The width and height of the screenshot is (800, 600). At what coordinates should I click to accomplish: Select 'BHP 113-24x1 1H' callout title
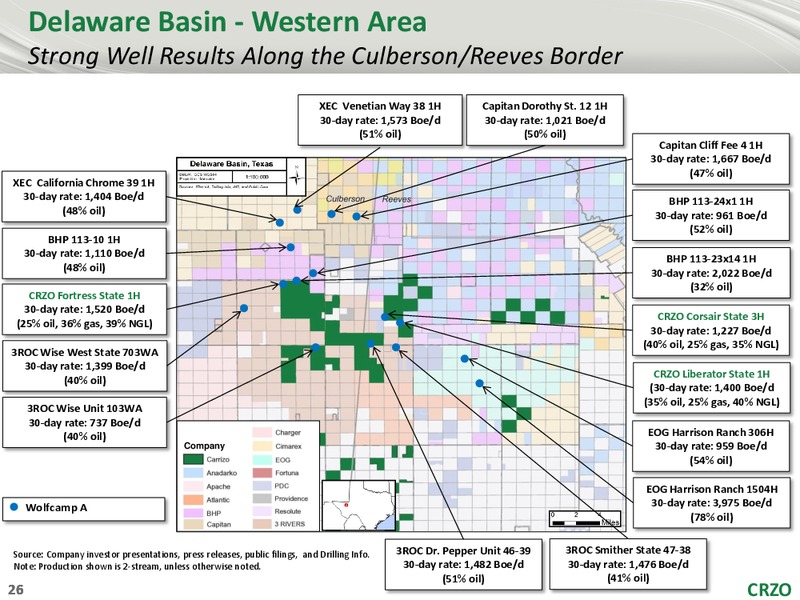pyautogui.click(x=711, y=202)
